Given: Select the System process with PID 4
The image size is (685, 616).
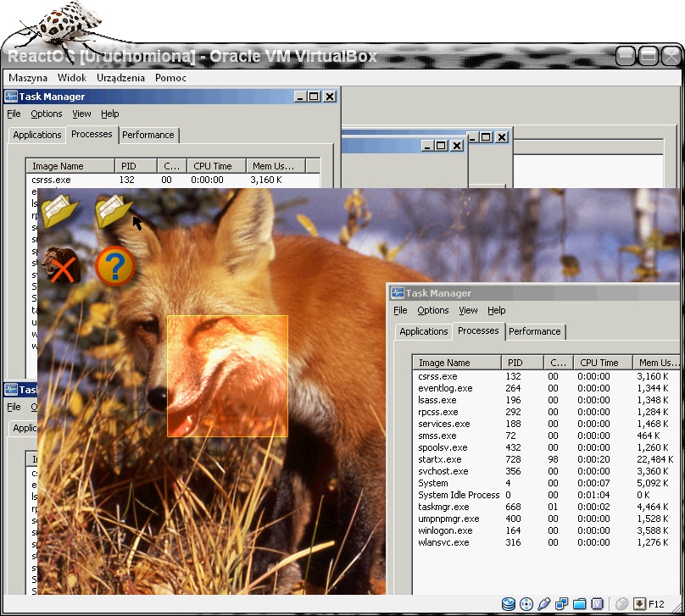Looking at the screenshot, I should click(x=546, y=483).
